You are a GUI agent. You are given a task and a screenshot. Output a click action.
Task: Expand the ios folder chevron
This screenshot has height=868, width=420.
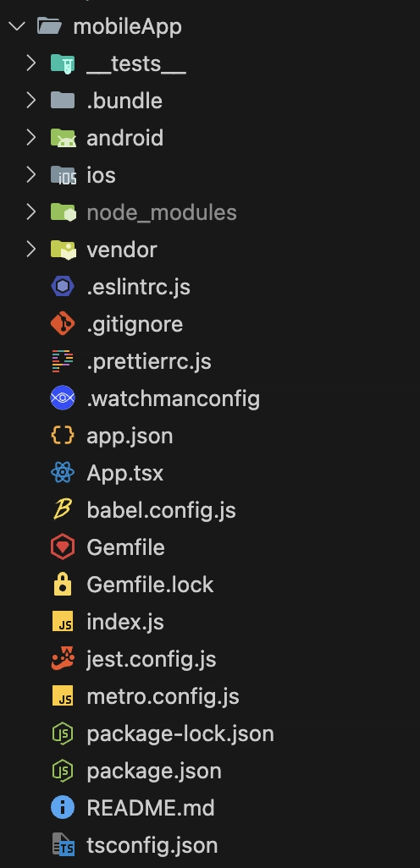31,175
